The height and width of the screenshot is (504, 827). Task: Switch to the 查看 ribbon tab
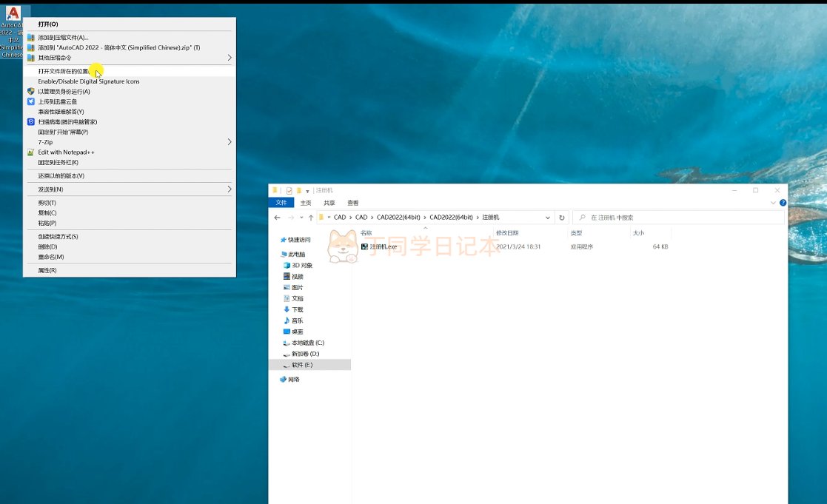point(352,203)
